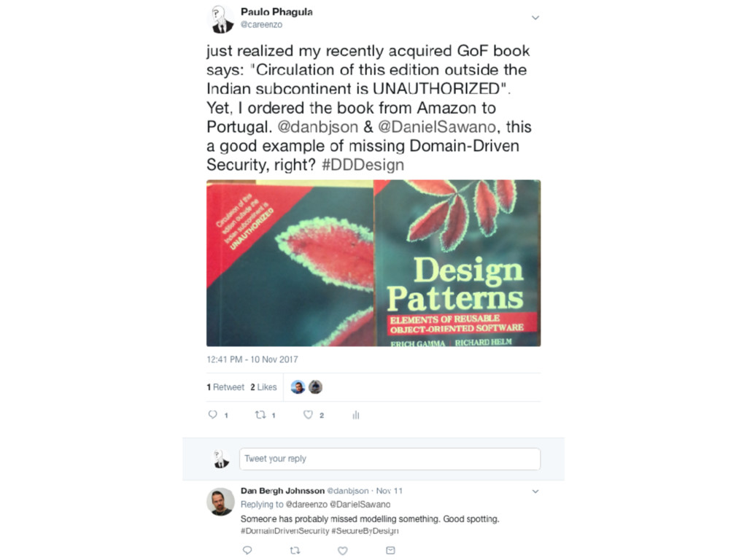
Task: Retweet the main tweet via retweet icon
Action: 260,415
